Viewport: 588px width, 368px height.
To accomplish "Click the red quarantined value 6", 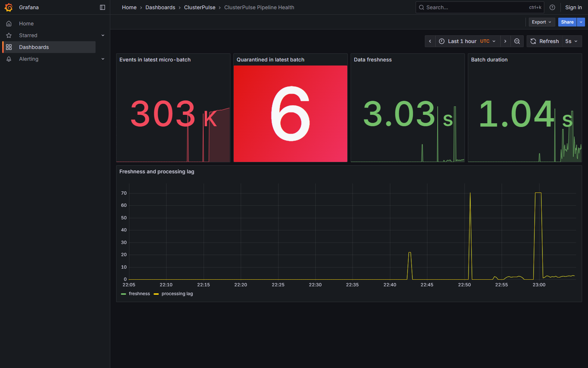I will (290, 114).
